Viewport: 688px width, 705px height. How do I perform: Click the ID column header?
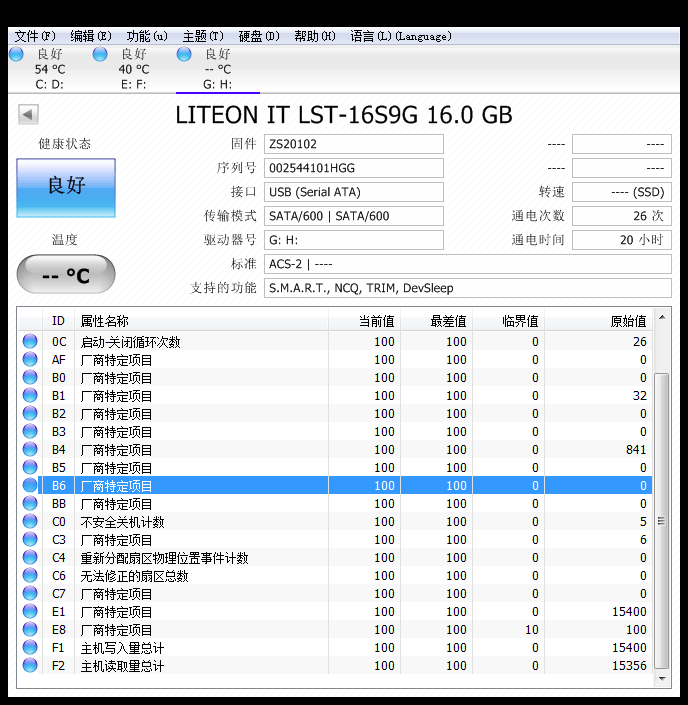tap(58, 321)
